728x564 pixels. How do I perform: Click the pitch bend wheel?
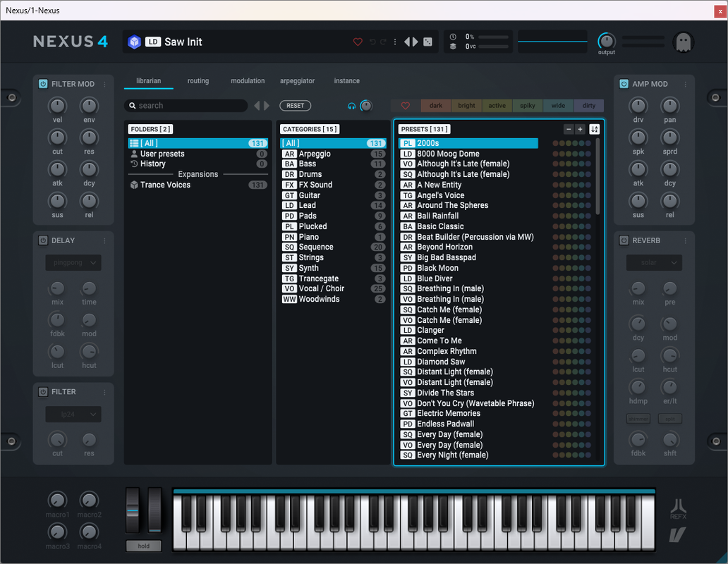pyautogui.click(x=133, y=510)
